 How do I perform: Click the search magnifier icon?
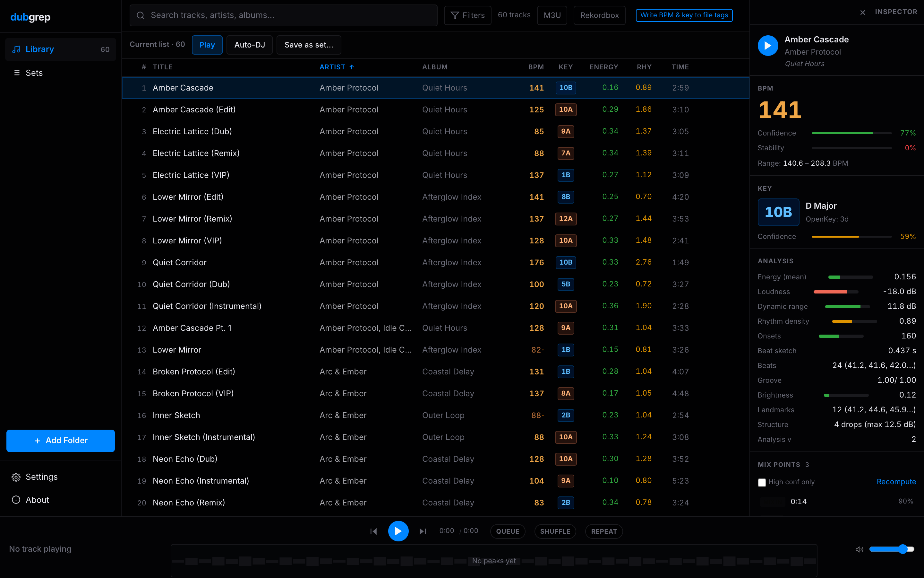point(141,15)
